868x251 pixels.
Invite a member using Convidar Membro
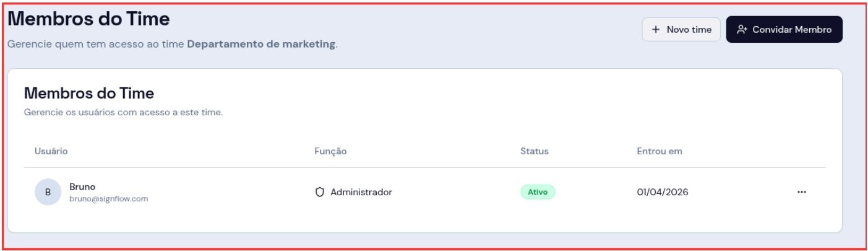click(784, 30)
